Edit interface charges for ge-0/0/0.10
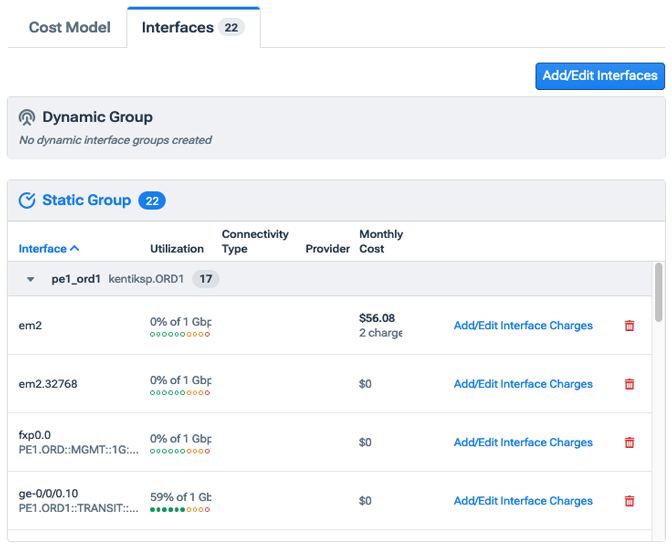Viewport: 672px width, 548px height. pyautogui.click(x=523, y=501)
